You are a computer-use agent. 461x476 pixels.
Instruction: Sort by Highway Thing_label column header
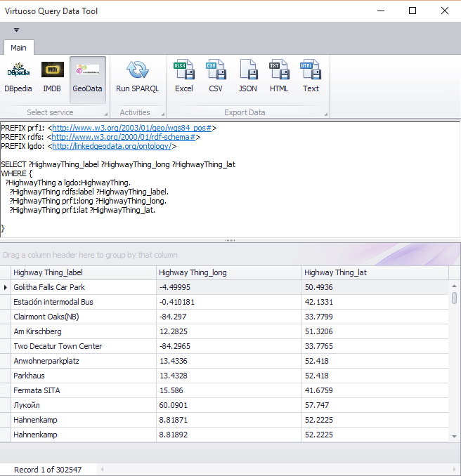(x=84, y=272)
